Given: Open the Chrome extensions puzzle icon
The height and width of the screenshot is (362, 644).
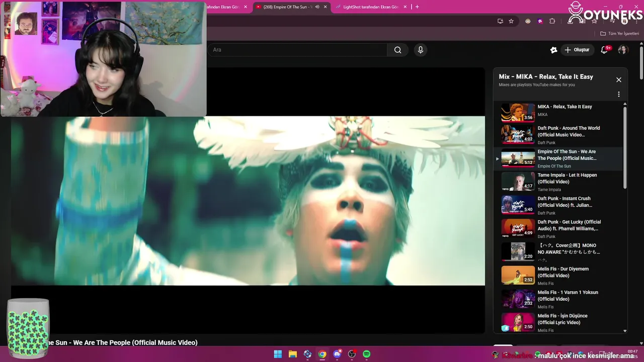Looking at the screenshot, I should (x=552, y=21).
